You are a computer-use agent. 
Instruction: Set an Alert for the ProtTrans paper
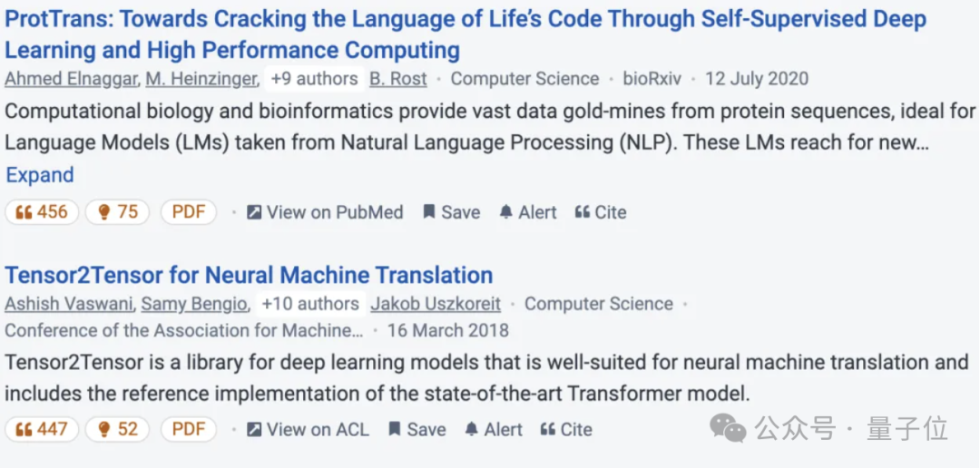(x=527, y=212)
